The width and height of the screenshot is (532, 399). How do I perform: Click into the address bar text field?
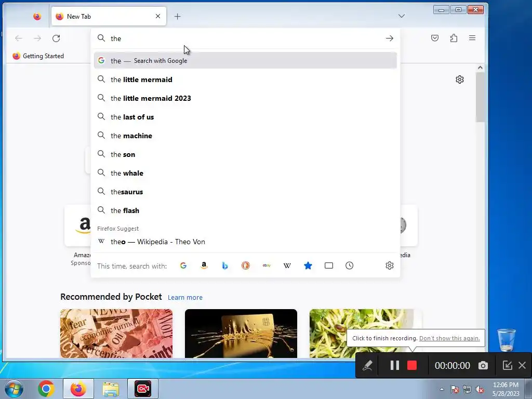(x=244, y=38)
